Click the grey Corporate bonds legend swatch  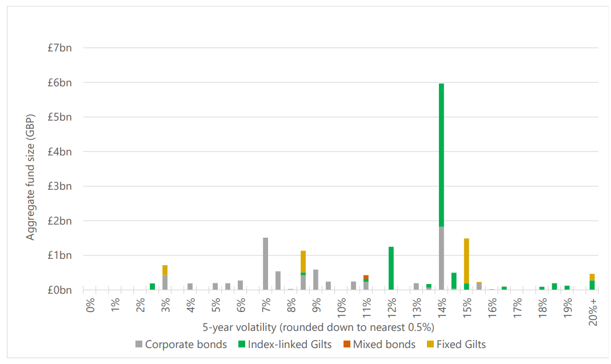point(139,344)
